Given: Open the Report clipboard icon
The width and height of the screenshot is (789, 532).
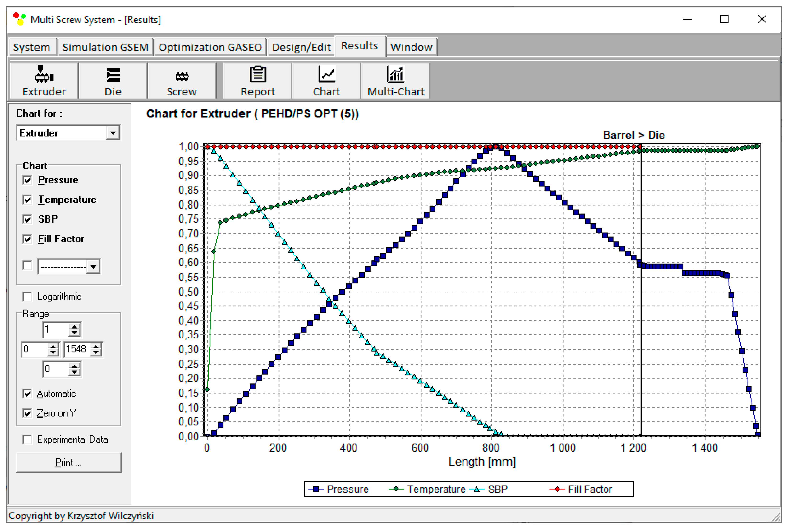Looking at the screenshot, I should point(258,74).
